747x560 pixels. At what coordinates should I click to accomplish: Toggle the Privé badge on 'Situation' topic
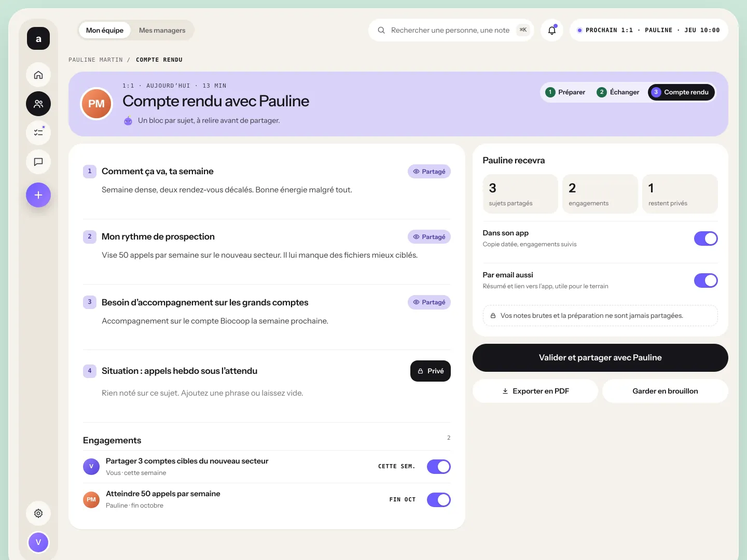(431, 371)
